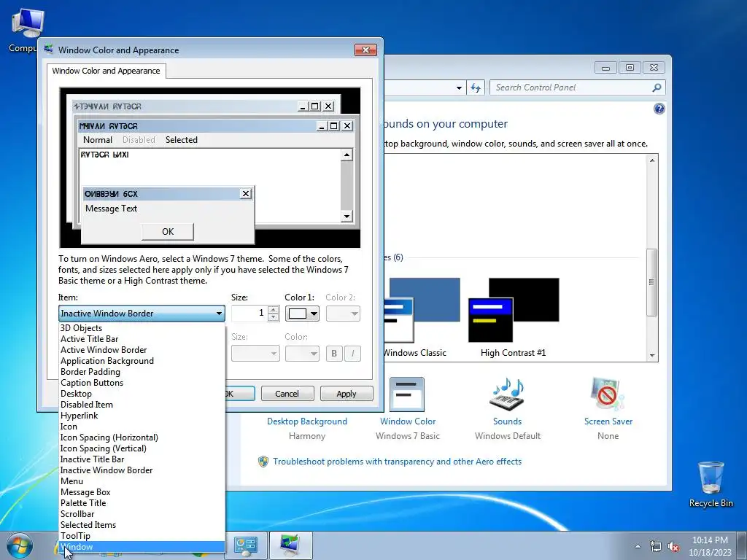Screen dimensions: 747x560
Task: Choose Icon Spacing (Horizontal)
Action: pyautogui.click(x=142, y=437)
